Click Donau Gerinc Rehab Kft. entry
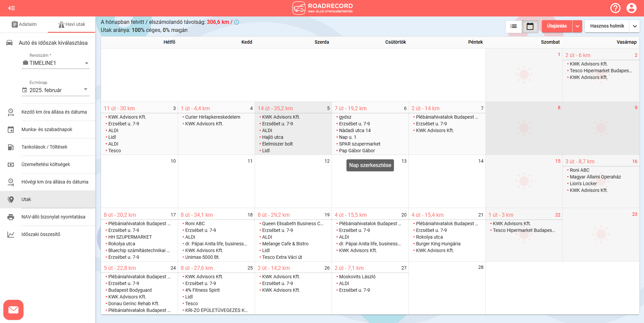The image size is (644, 323). [x=133, y=304]
